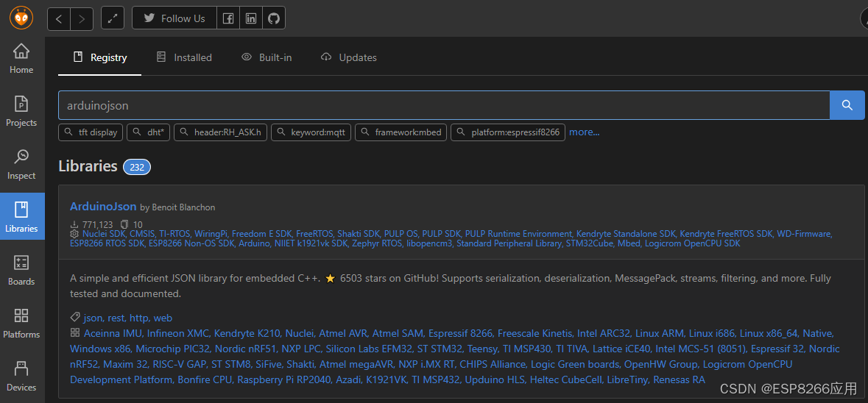Open Devices in the sidebar
868x403 pixels.
[x=21, y=377]
